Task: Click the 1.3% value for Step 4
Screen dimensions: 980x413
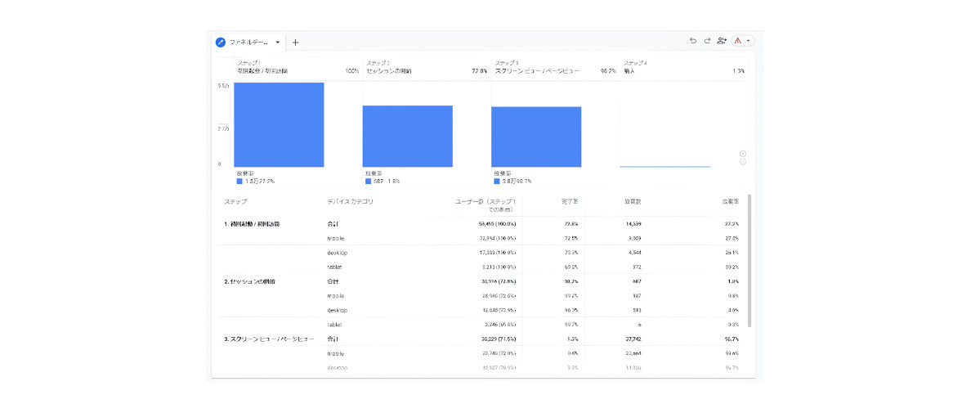Action: coord(738,71)
